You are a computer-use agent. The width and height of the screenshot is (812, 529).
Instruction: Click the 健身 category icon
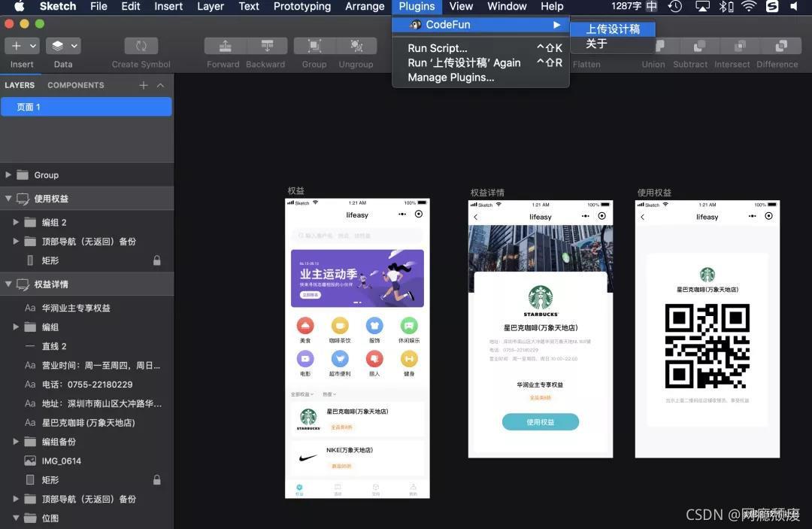click(409, 358)
